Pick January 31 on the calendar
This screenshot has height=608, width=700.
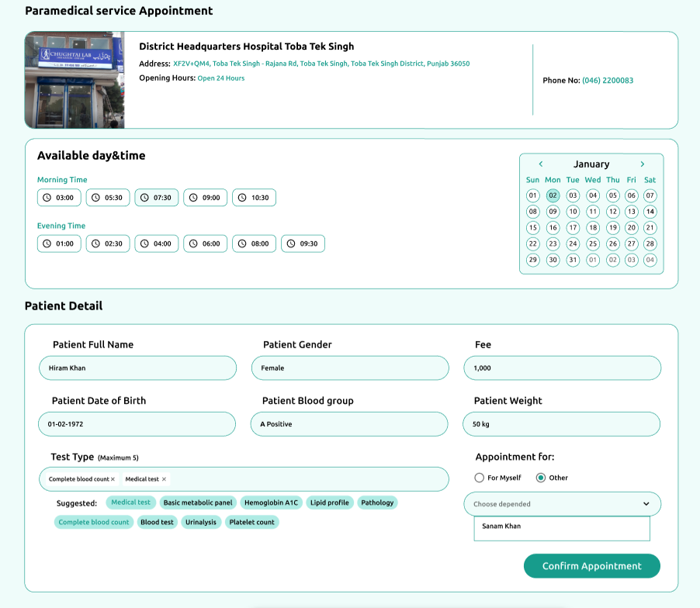(573, 260)
